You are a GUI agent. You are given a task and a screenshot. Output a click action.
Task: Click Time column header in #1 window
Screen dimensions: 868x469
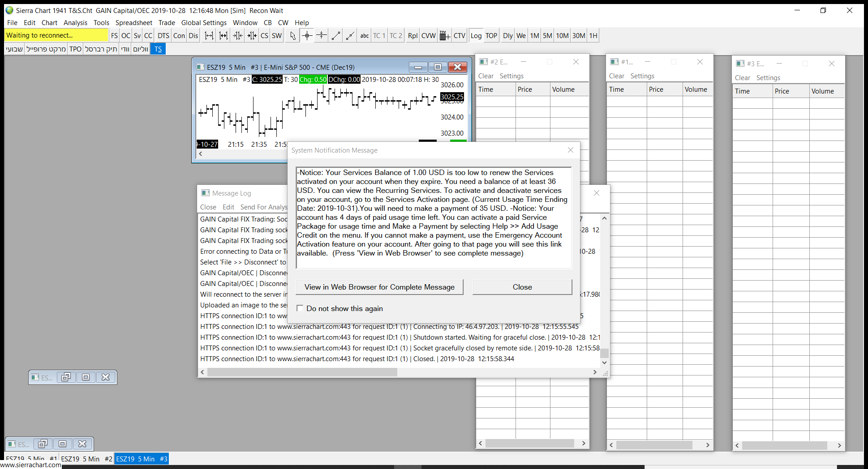[627, 90]
